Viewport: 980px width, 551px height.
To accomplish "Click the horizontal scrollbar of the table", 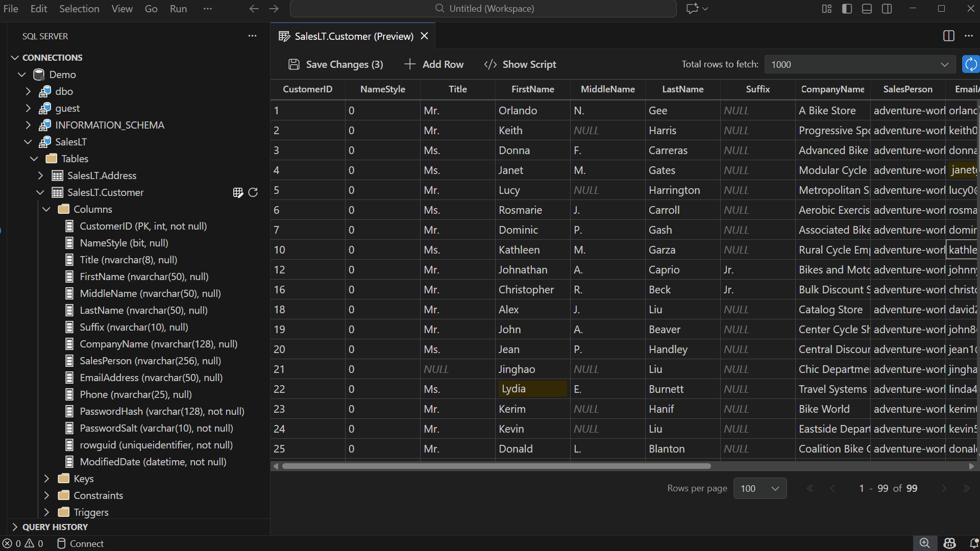I will point(496,466).
